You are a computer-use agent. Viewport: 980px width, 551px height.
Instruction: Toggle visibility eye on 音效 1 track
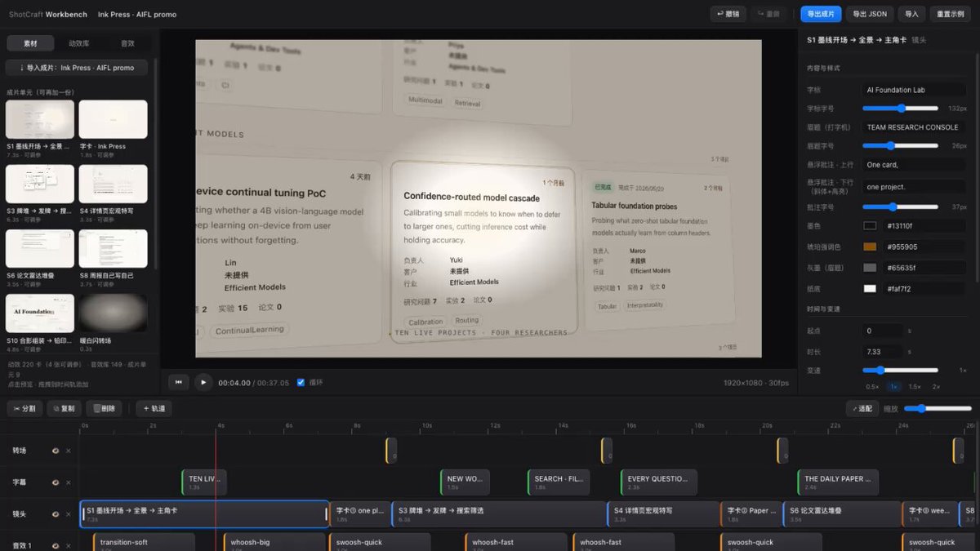(56, 545)
